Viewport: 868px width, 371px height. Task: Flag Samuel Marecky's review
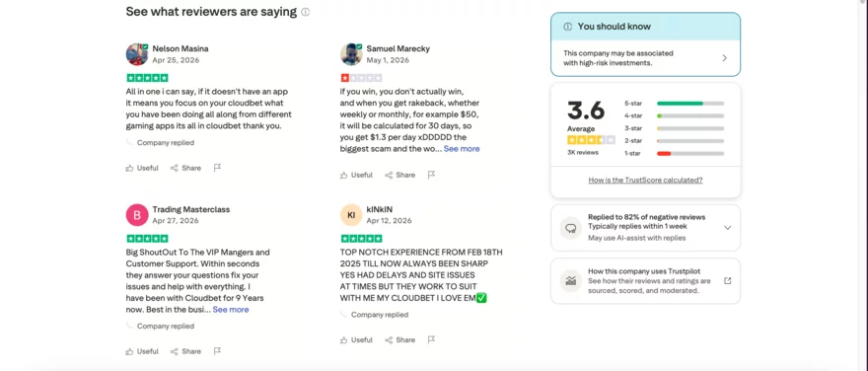pyautogui.click(x=431, y=175)
